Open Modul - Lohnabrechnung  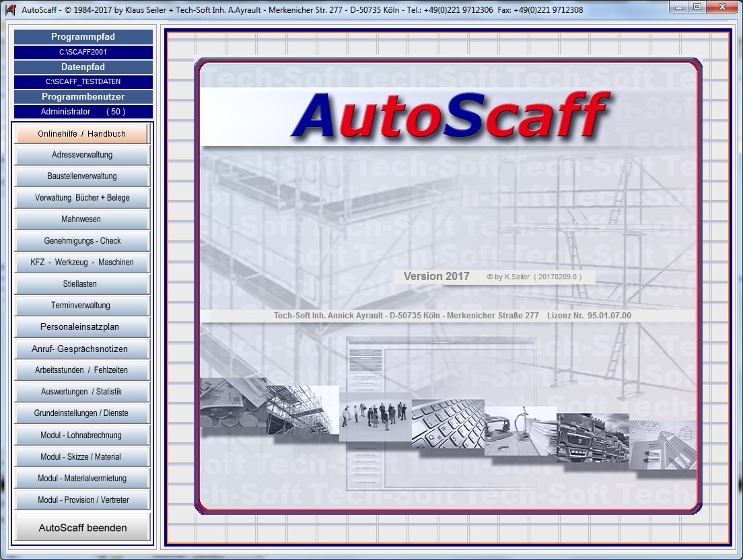(82, 435)
